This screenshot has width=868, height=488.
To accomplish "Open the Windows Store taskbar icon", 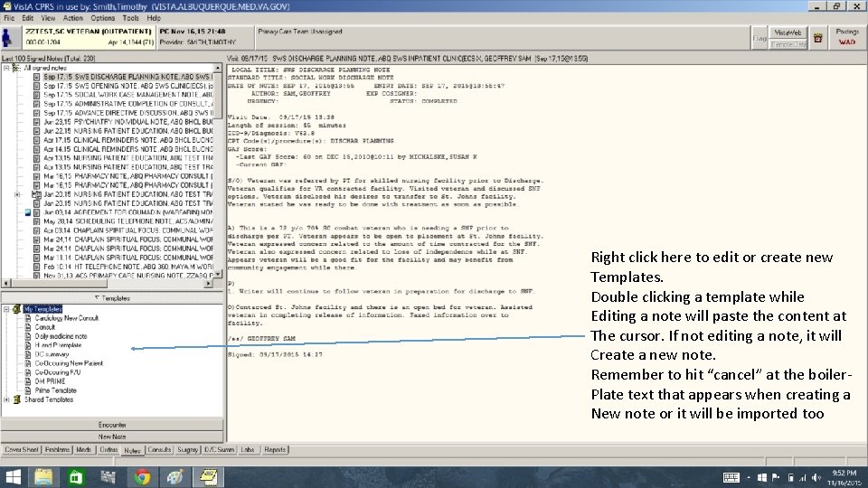I will pos(76,477).
